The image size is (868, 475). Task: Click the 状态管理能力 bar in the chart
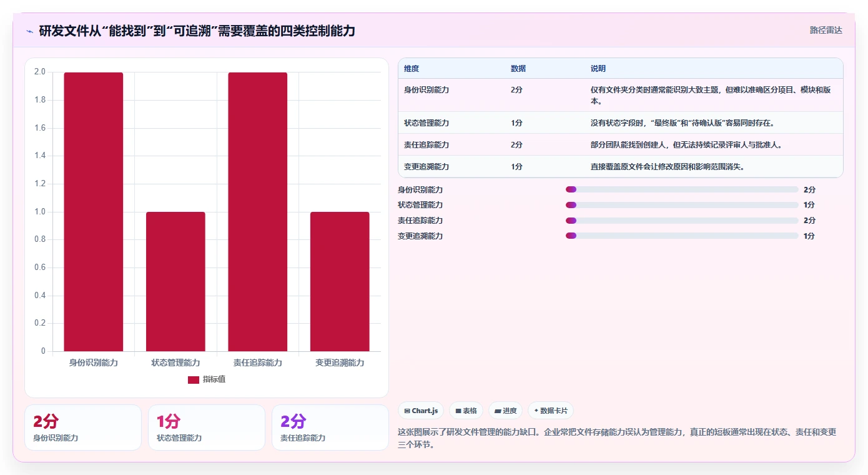175,281
